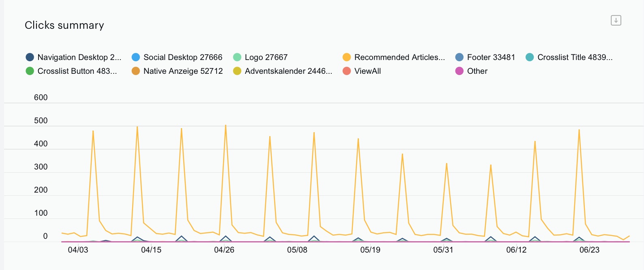The height and width of the screenshot is (270, 644).
Task: Click the Native Anzeige 52712 label
Action: point(183,71)
